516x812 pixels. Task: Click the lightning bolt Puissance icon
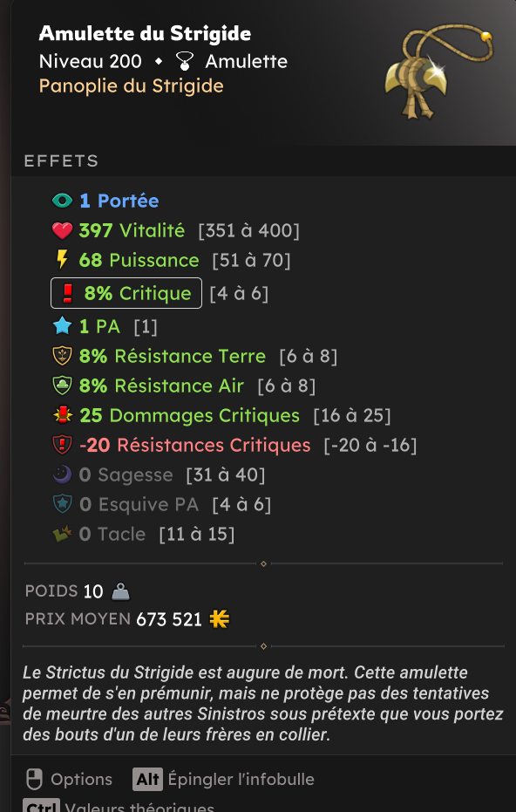pyautogui.click(x=63, y=260)
